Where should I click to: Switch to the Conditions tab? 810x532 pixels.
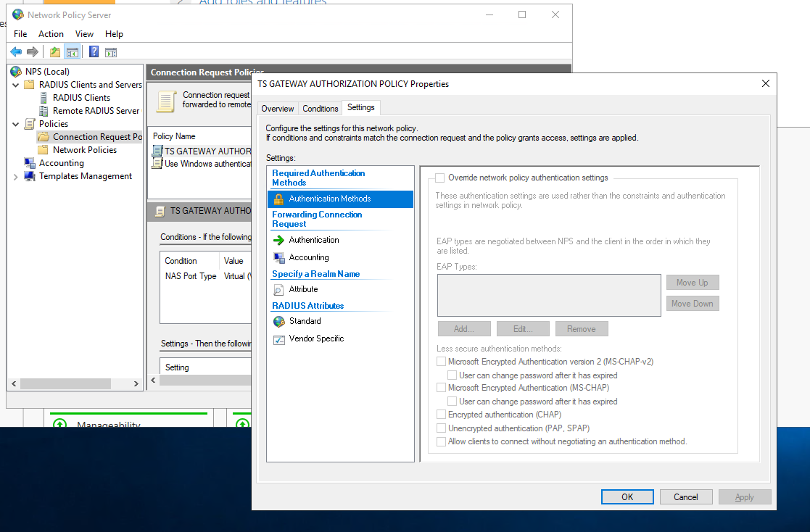coord(320,109)
